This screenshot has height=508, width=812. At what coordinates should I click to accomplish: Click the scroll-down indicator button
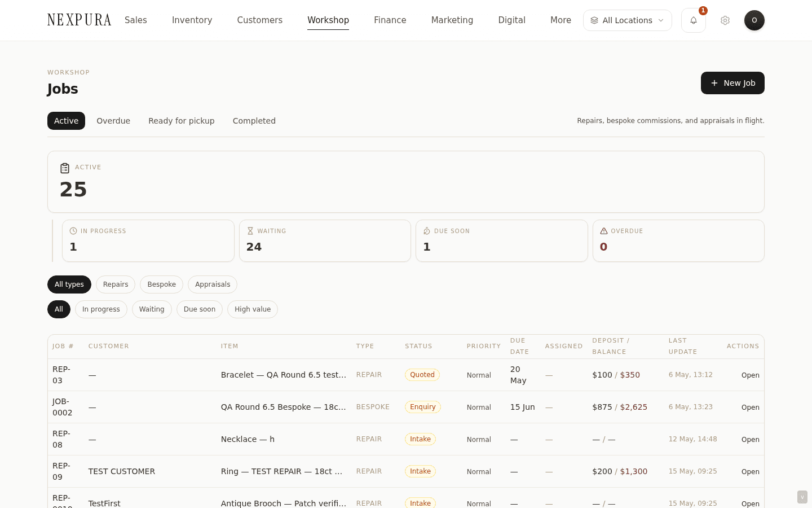(802, 497)
